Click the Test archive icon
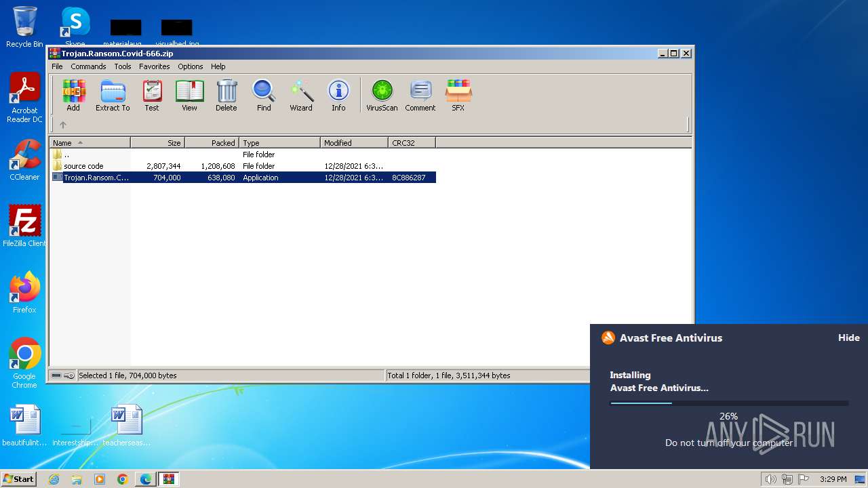This screenshot has width=868, height=488. (x=152, y=95)
